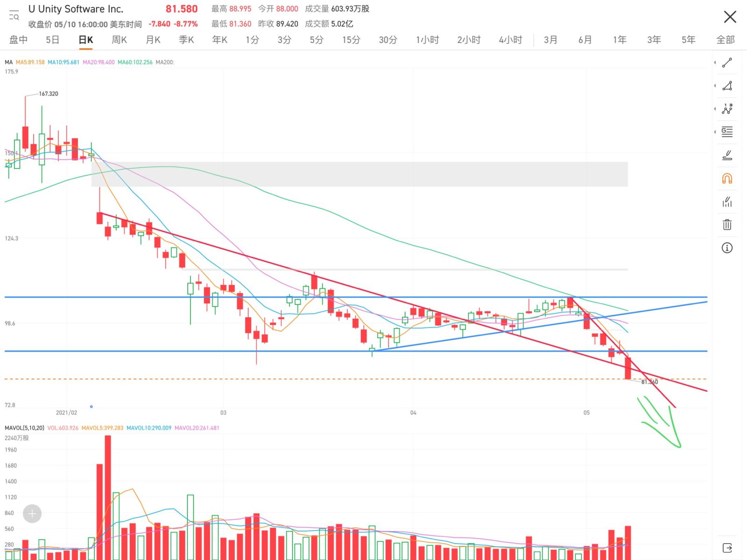747x560 pixels.
Task: Tap the U Unity Software Inc. title
Action: pos(76,9)
